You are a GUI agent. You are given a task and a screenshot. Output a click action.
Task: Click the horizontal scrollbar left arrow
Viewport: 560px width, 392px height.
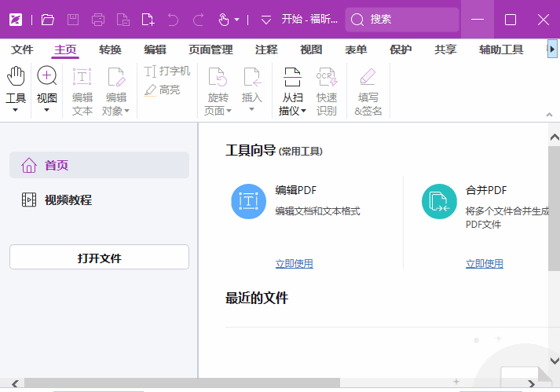15,384
